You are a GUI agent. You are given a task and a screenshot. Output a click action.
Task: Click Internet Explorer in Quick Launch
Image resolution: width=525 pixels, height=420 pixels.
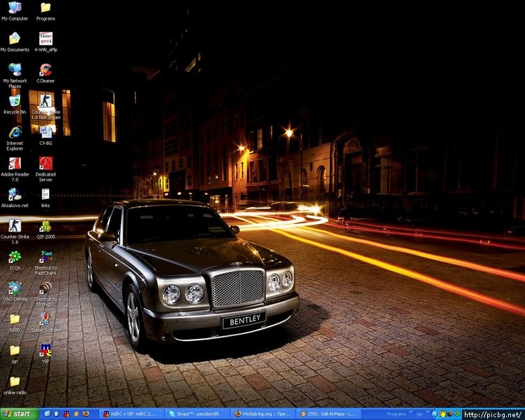[x=47, y=414]
